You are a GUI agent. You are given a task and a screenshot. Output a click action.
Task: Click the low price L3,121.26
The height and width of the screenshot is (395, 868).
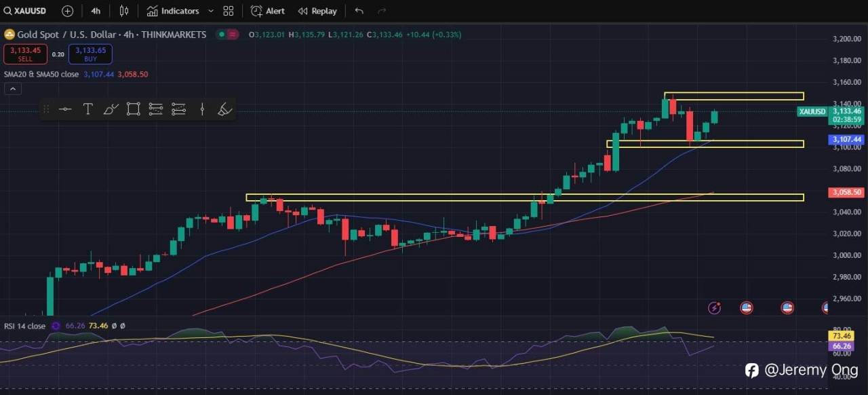pos(346,35)
